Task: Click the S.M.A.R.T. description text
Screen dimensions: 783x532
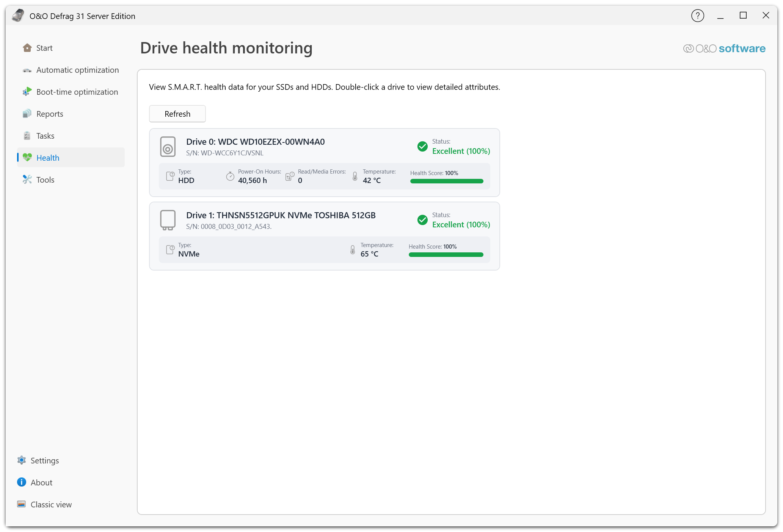Action: [x=325, y=87]
